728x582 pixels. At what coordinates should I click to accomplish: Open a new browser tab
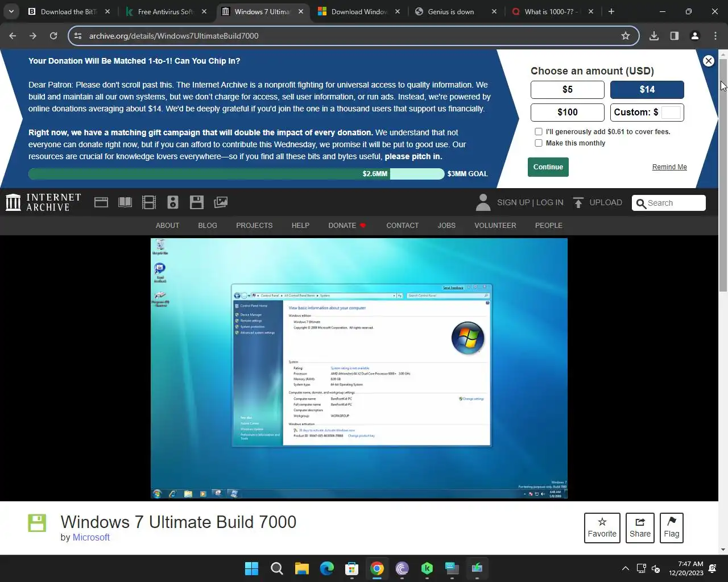click(611, 11)
